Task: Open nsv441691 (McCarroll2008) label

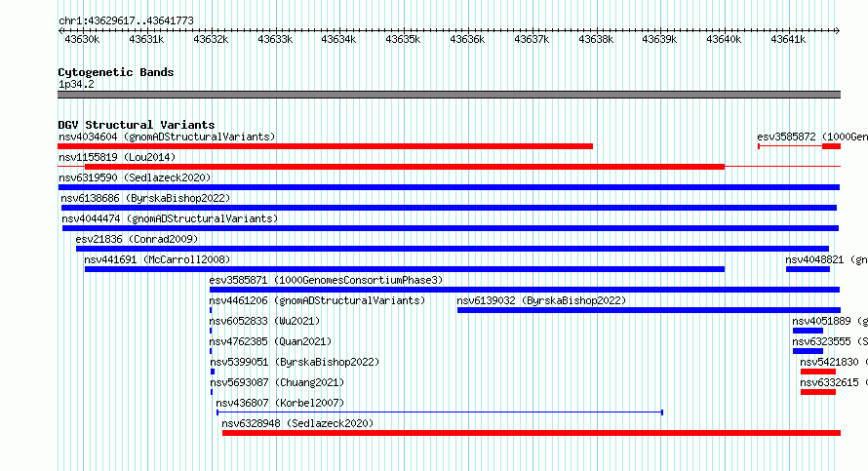Action: coord(157,259)
